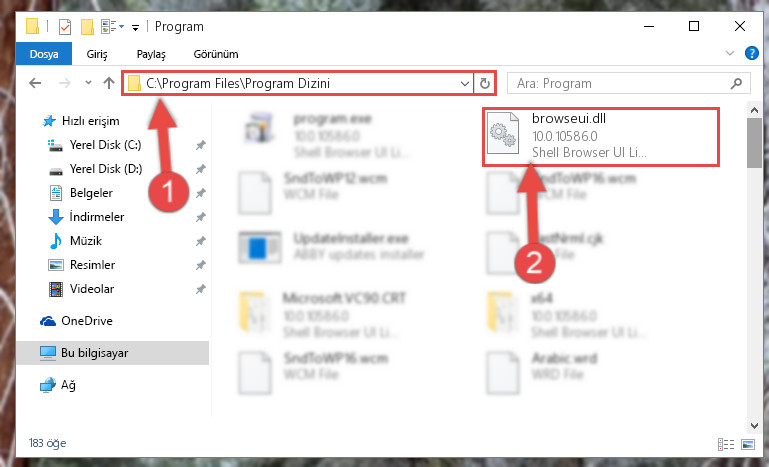The width and height of the screenshot is (769, 467).
Task: Click the Back navigation arrow
Action: click(x=35, y=83)
